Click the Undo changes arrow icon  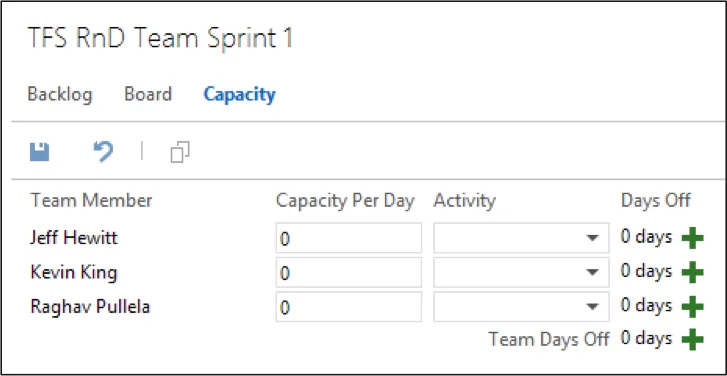click(x=103, y=152)
